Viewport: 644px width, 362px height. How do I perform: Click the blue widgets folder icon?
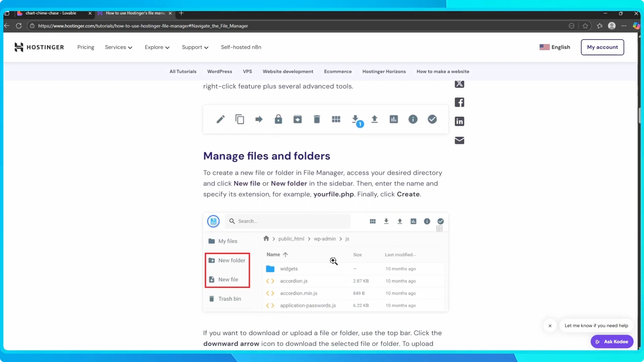(270, 269)
